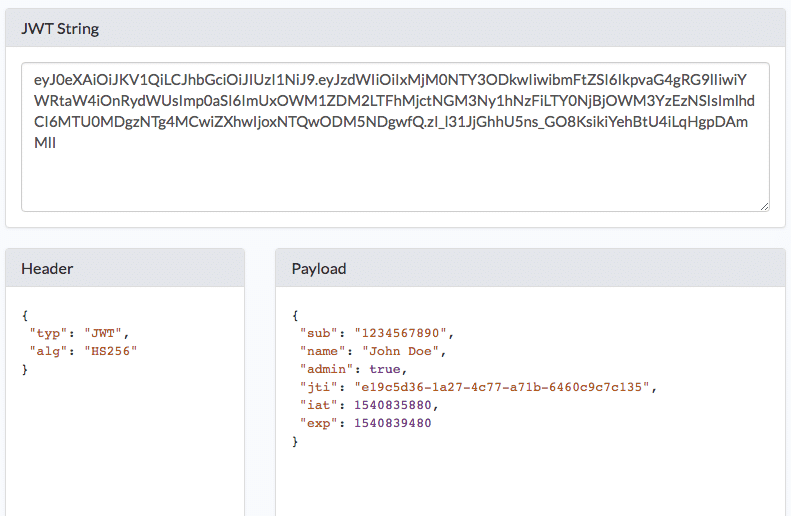The height and width of the screenshot is (516, 791).
Task: Click the true value for admin
Action: click(384, 369)
